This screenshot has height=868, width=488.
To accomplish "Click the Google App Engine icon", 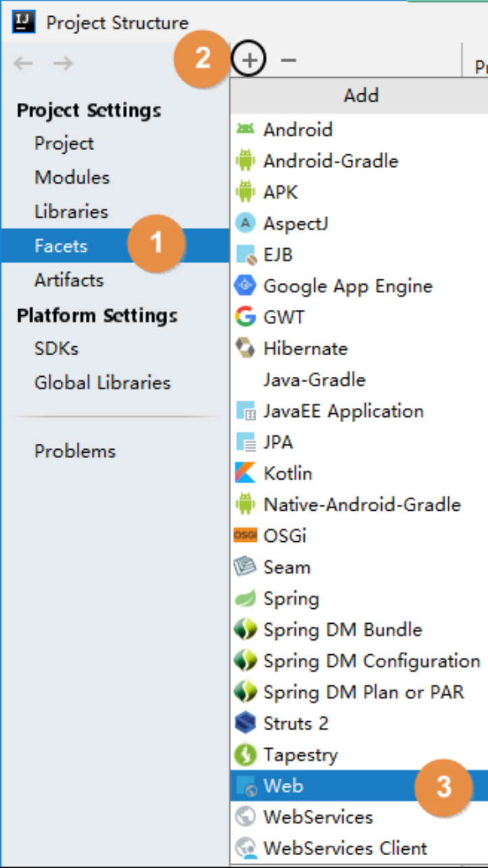I will [x=245, y=286].
